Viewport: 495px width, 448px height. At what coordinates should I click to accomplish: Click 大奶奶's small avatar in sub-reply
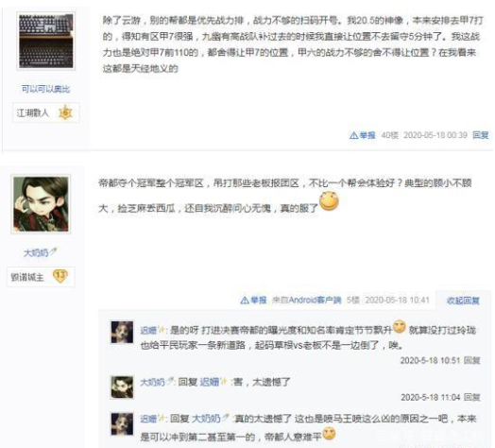[122, 388]
